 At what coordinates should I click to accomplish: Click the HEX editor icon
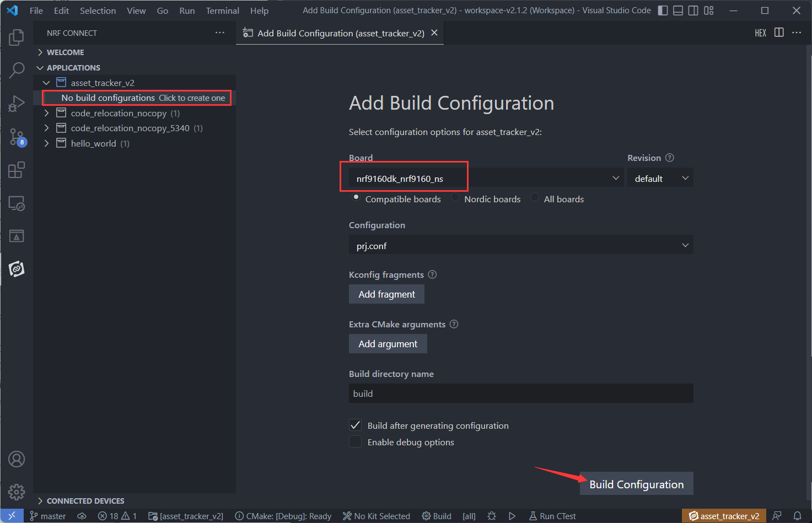761,33
